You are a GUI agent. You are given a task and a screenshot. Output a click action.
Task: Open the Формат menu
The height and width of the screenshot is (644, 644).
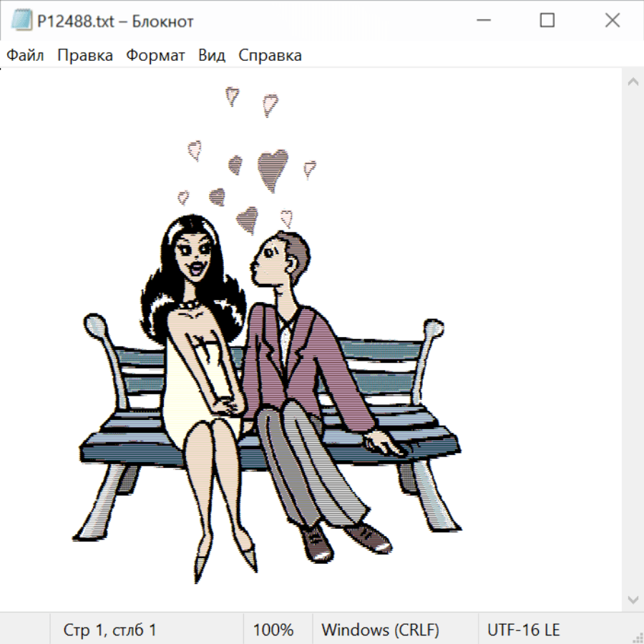coord(155,56)
